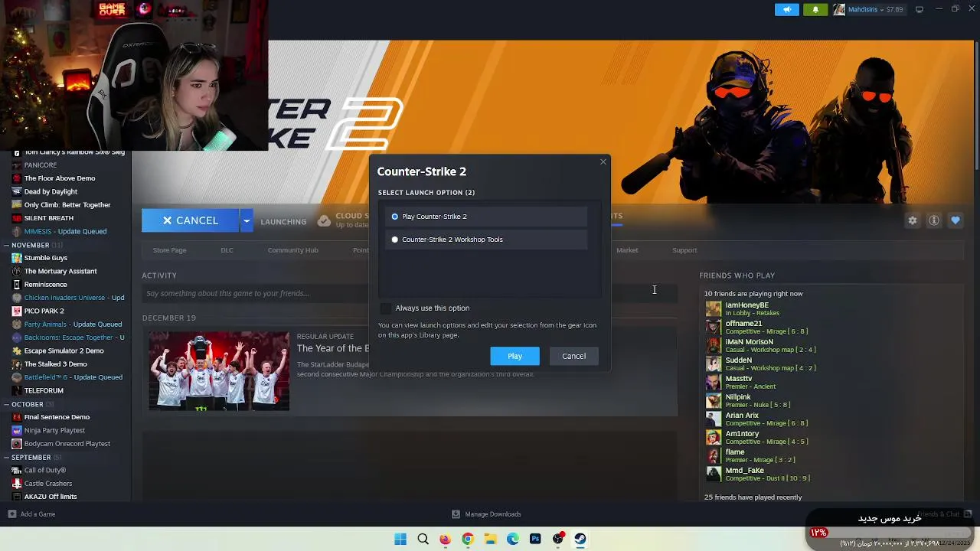This screenshot has width=980, height=551.
Task: Select The Floor Above Demo
Action: point(60,178)
